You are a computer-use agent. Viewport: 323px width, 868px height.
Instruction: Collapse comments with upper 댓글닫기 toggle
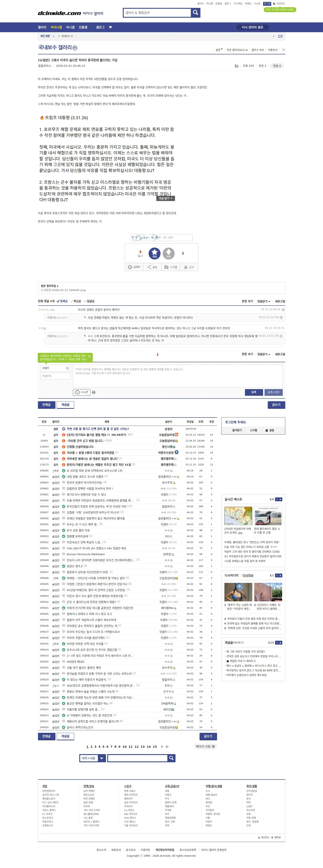[264, 301]
